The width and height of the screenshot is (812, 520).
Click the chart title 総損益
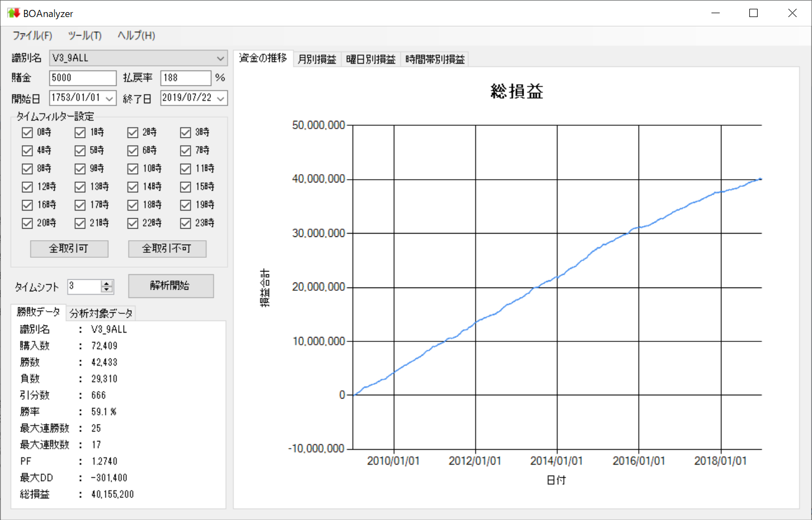coord(517,91)
